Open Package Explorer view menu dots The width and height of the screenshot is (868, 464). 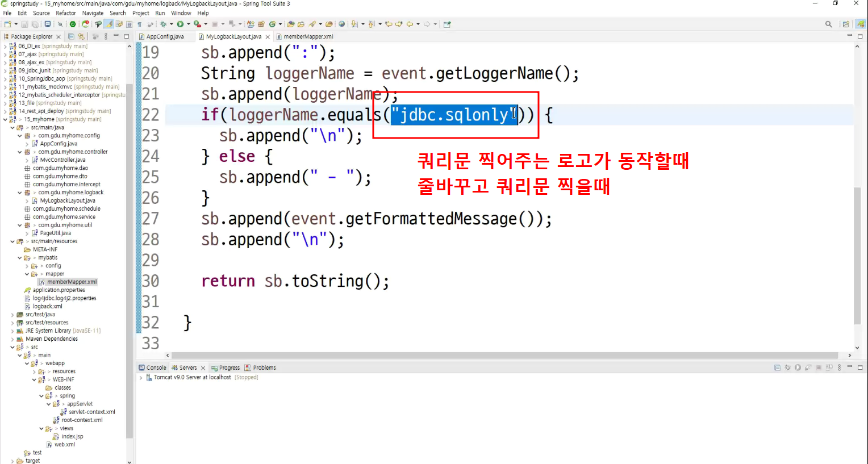pos(106,36)
